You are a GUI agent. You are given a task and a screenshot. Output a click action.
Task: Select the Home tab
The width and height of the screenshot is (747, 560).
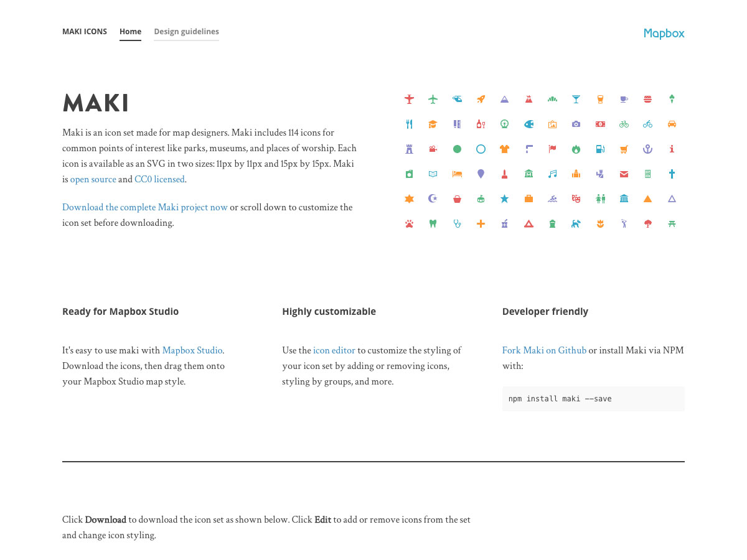coord(130,32)
